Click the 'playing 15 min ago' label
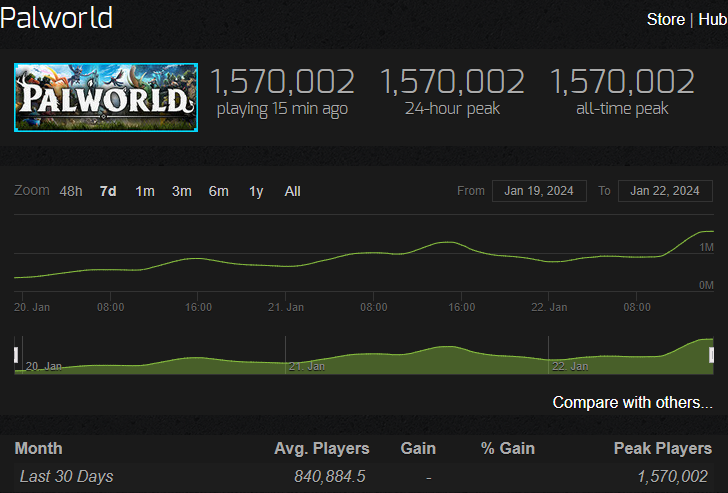 pos(282,109)
